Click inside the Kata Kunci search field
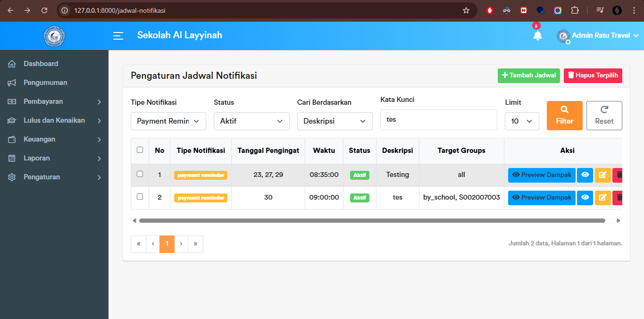Screen dimensions: 644x319 pyautogui.click(x=438, y=119)
